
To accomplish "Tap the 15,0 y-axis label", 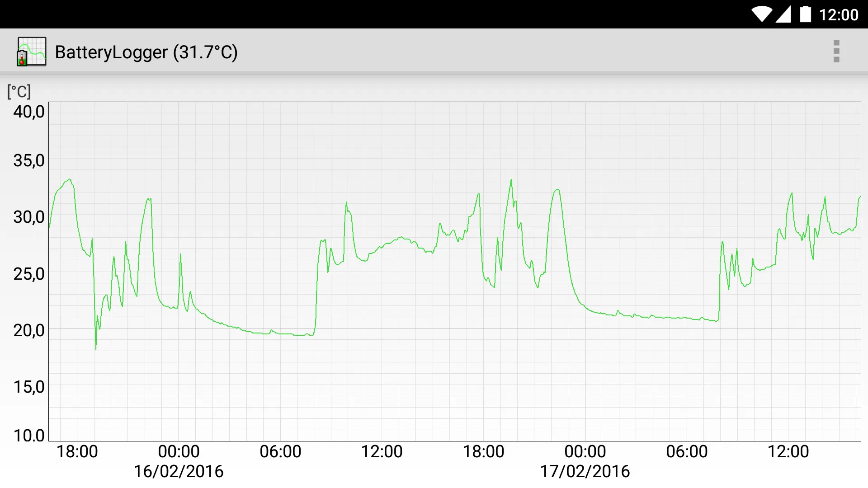I will point(29,387).
